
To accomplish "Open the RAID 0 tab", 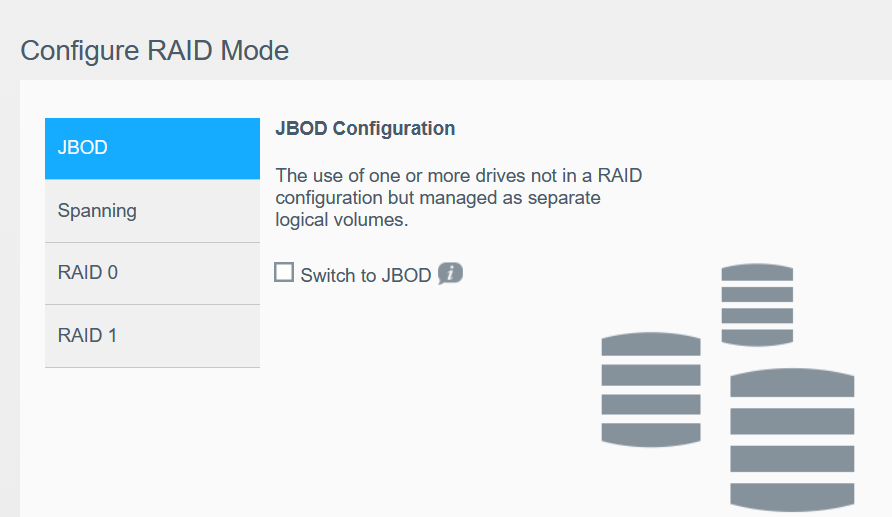I will [x=152, y=273].
